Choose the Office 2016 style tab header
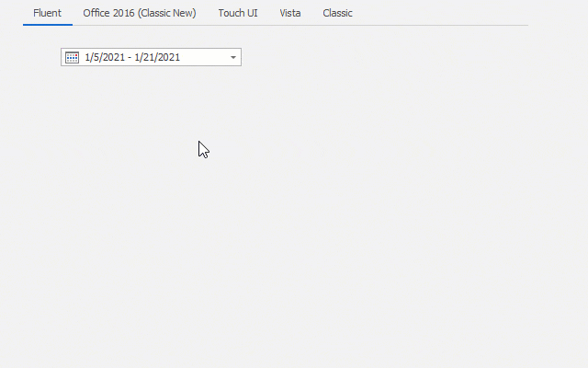 (140, 13)
